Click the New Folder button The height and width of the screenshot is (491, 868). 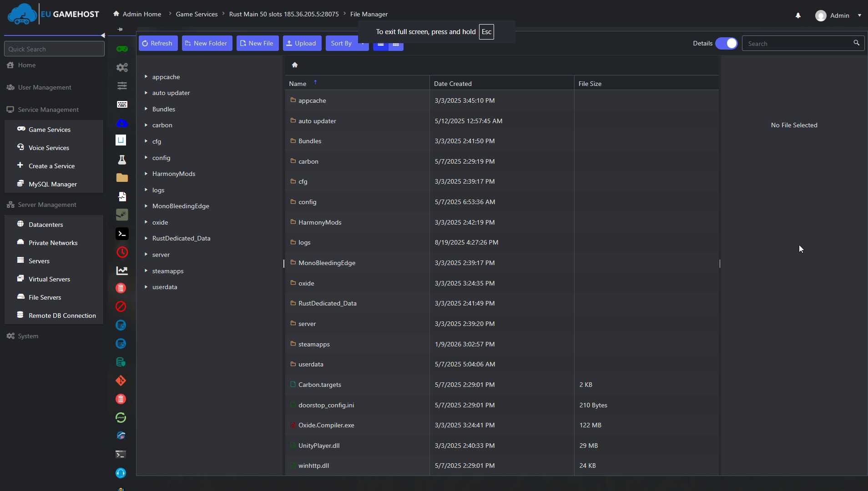pos(207,43)
